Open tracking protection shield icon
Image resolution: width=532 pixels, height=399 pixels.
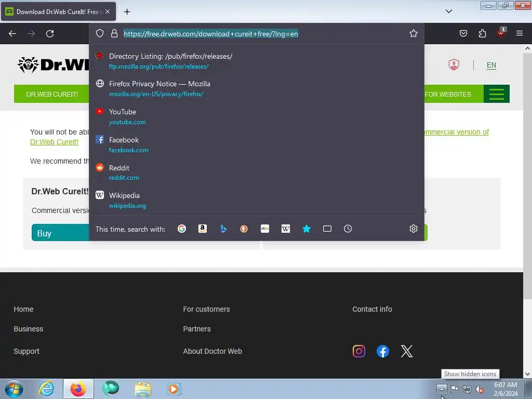click(99, 33)
